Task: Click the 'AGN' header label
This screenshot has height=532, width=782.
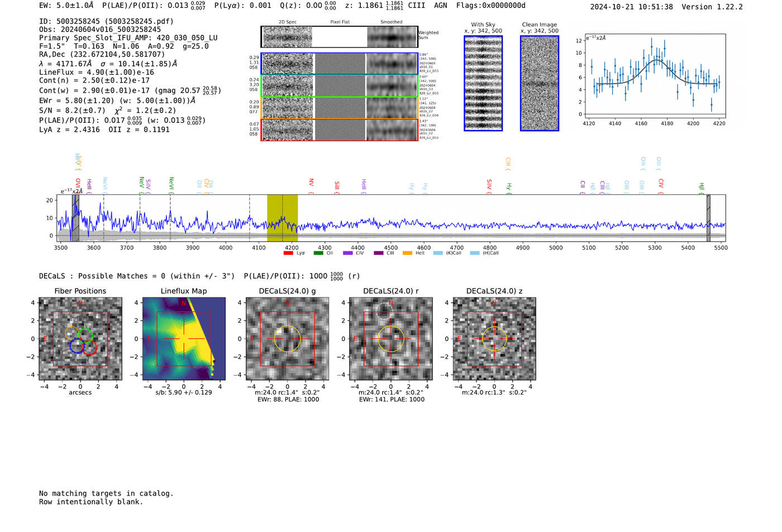Action: click(440, 6)
